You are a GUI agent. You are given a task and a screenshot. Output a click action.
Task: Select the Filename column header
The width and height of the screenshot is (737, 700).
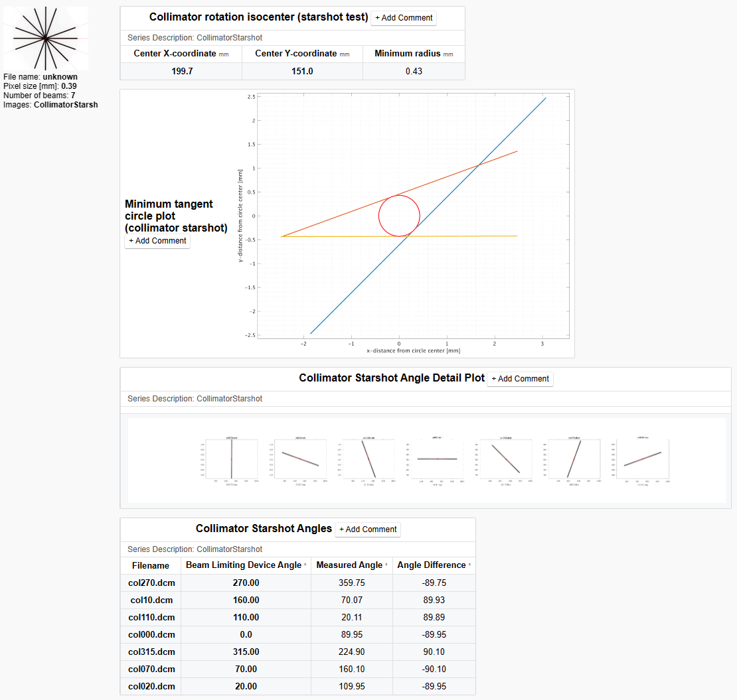150,565
